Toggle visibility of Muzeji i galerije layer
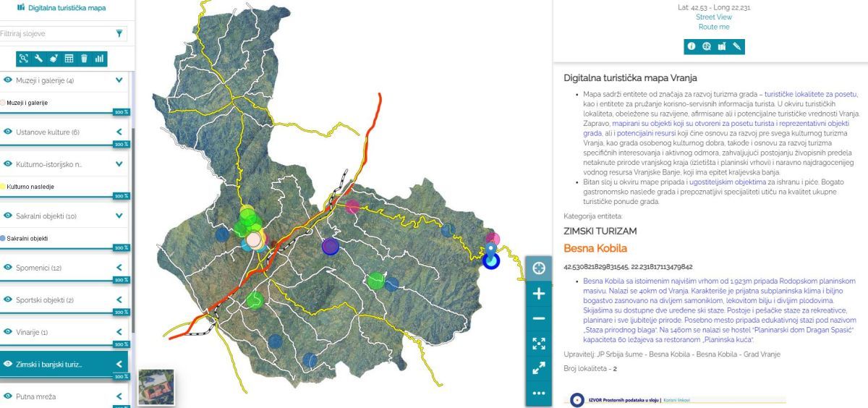The image size is (868, 408). coord(8,80)
